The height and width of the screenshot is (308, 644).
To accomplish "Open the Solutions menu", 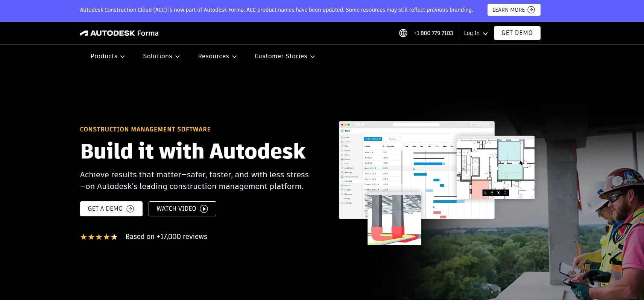I will [x=162, y=56].
